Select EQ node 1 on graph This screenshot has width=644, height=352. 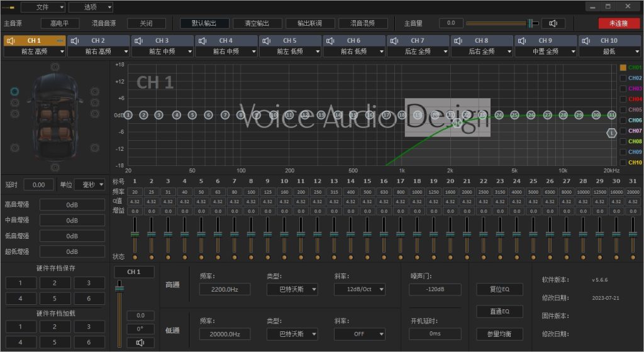pos(128,115)
